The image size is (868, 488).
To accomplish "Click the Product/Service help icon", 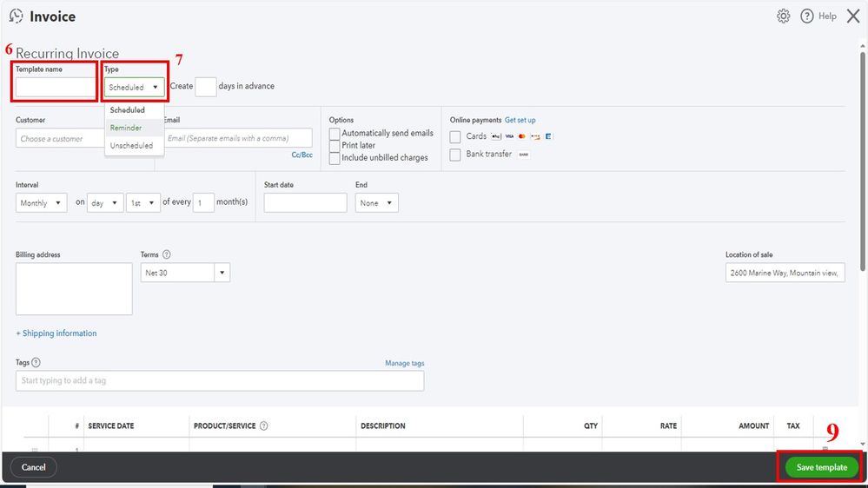I will pyautogui.click(x=264, y=425).
